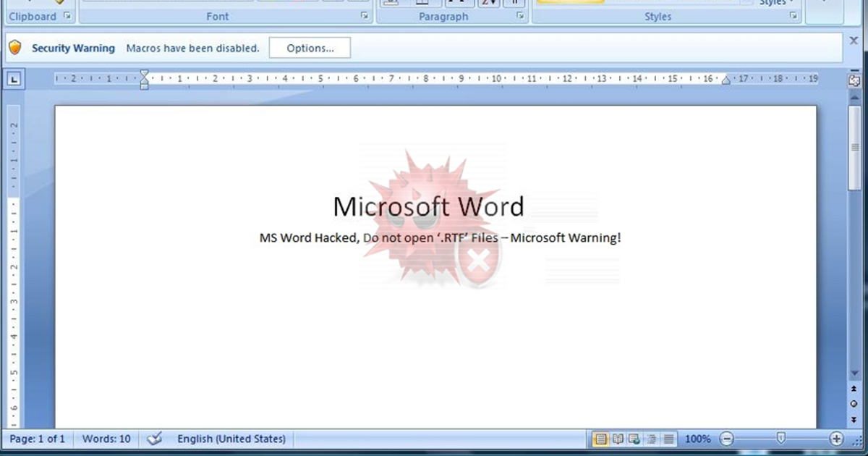Click the vertical scrollbar thumb
This screenshot has width=868, height=456.
tap(854, 148)
